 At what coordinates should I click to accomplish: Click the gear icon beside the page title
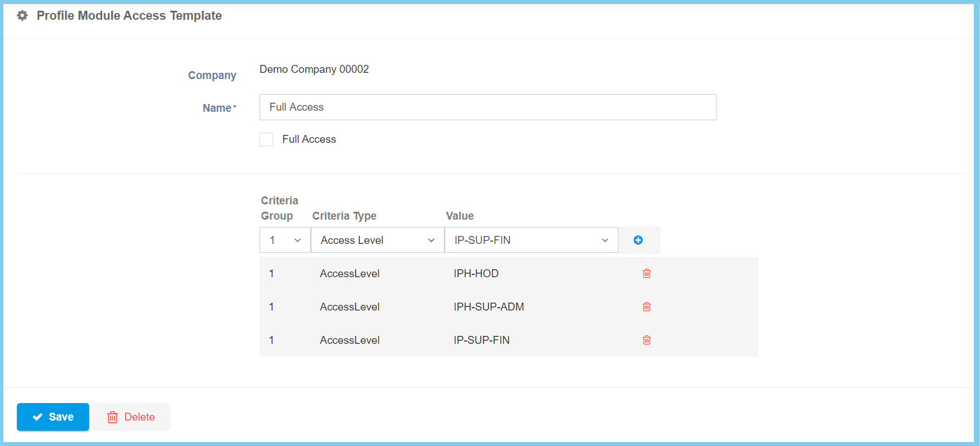pyautogui.click(x=22, y=16)
